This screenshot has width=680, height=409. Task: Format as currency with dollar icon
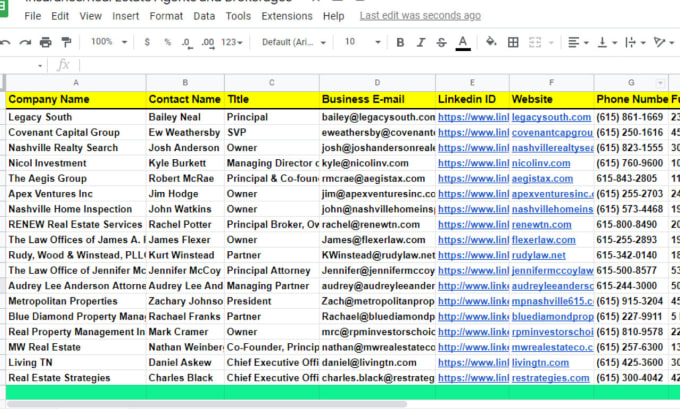coord(147,42)
